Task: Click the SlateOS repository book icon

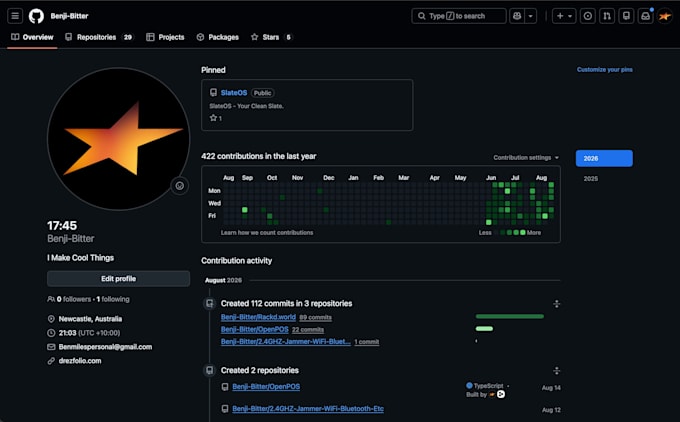Action: point(213,92)
